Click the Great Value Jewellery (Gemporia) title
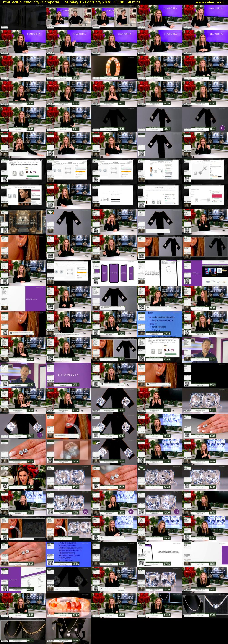This screenshot has width=228, height=644. coord(31,2)
